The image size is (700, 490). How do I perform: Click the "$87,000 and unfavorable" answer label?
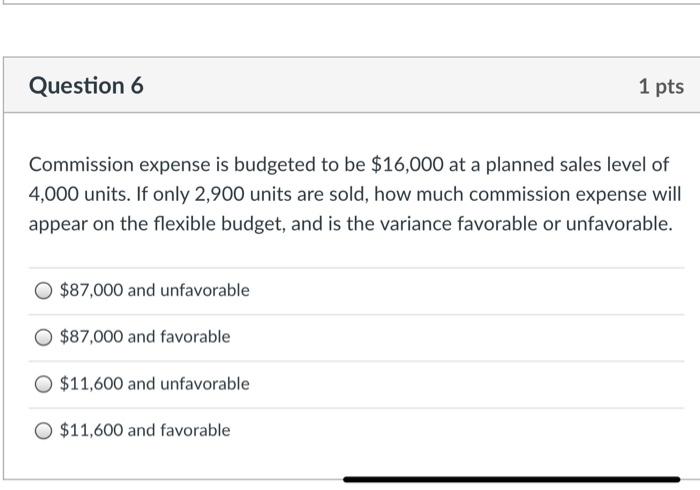[x=155, y=291]
